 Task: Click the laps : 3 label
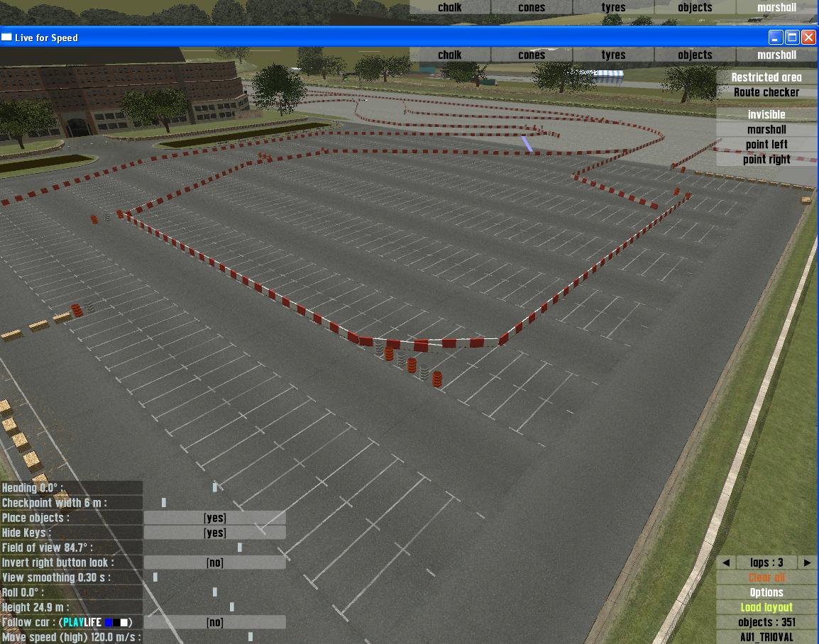point(766,562)
